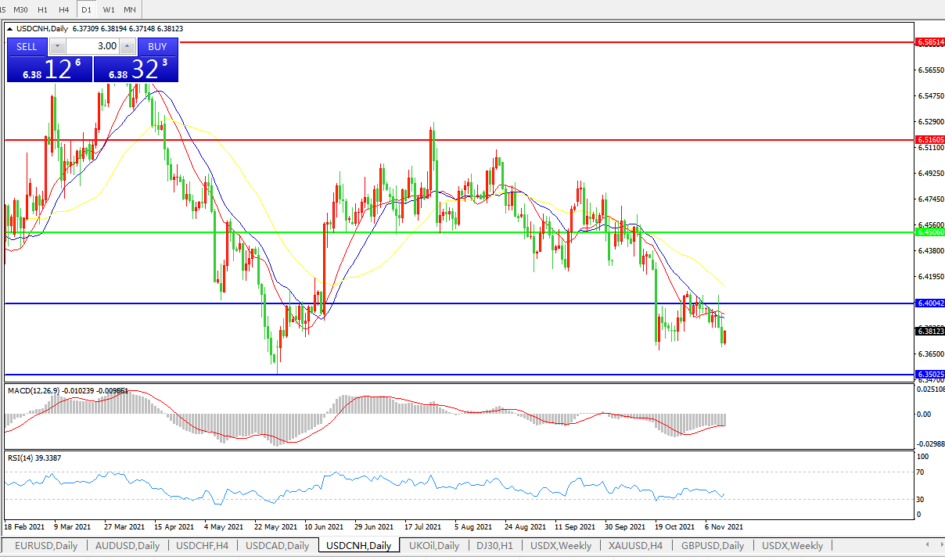Switch to the H1 timeframe
The height and width of the screenshot is (560, 945).
pos(43,9)
